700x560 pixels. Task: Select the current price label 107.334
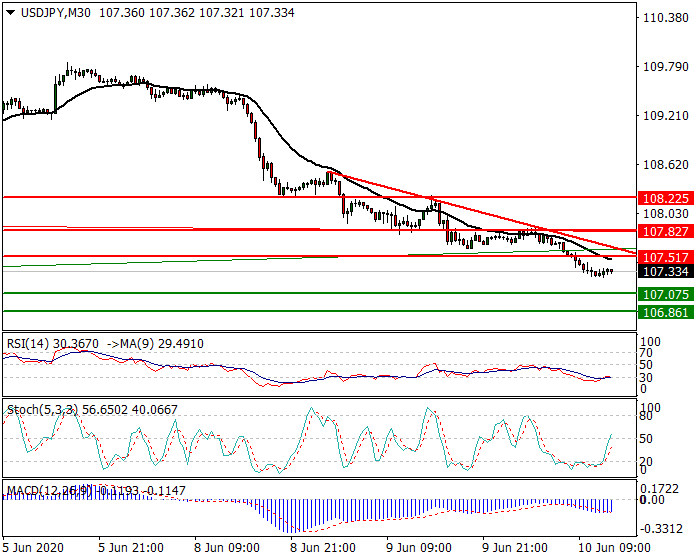pos(666,272)
